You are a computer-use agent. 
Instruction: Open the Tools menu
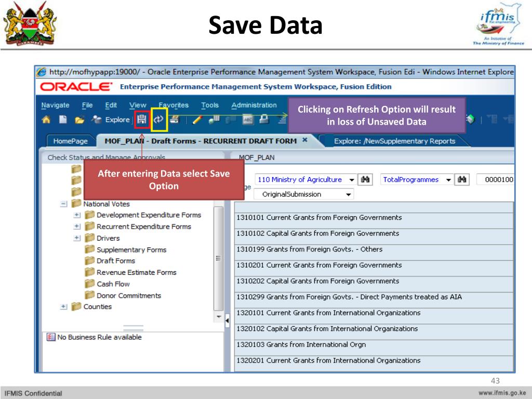(x=210, y=105)
